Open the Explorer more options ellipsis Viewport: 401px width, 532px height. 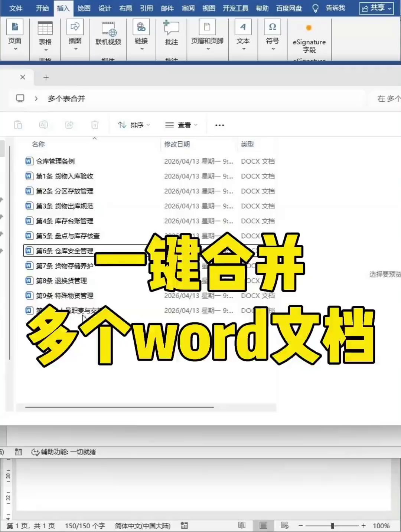point(219,125)
